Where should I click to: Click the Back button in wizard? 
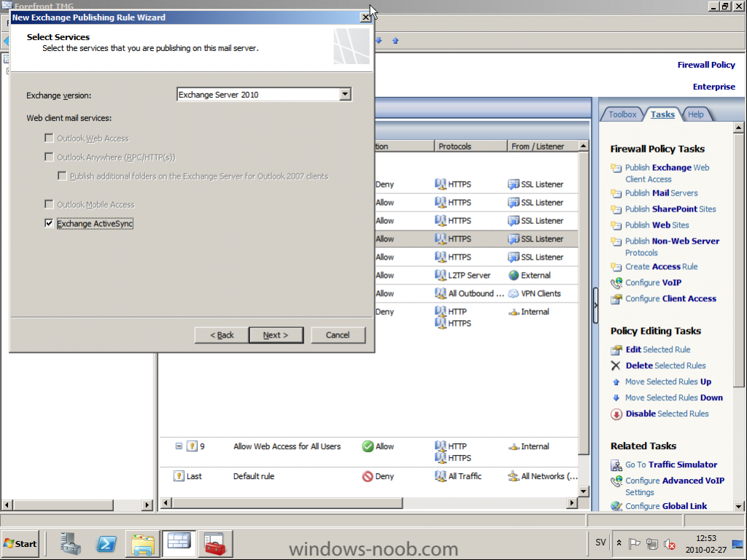[x=222, y=335]
